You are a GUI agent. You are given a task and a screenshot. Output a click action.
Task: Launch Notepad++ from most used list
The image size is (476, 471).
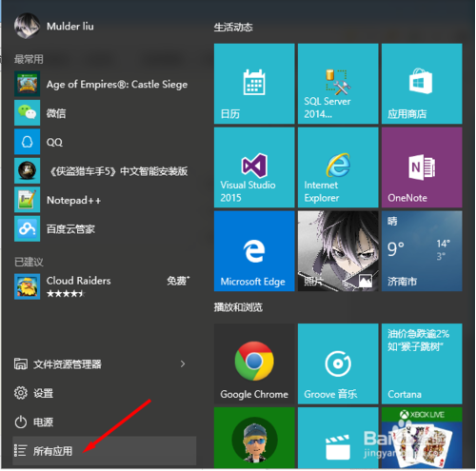[105, 200]
